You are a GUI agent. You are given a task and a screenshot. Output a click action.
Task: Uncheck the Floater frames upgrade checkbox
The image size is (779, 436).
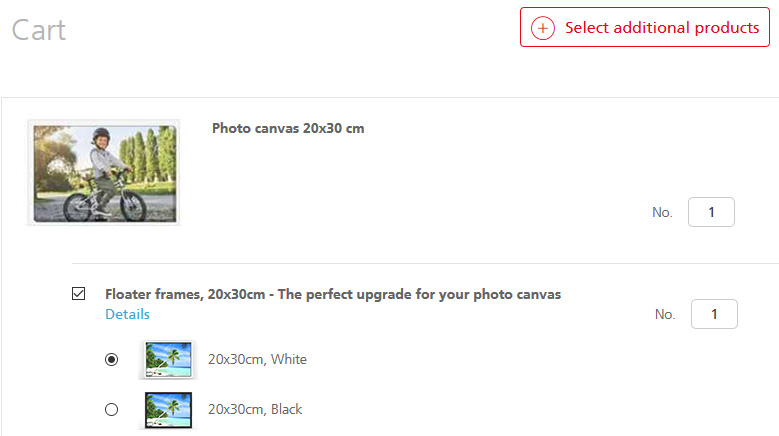point(78,294)
